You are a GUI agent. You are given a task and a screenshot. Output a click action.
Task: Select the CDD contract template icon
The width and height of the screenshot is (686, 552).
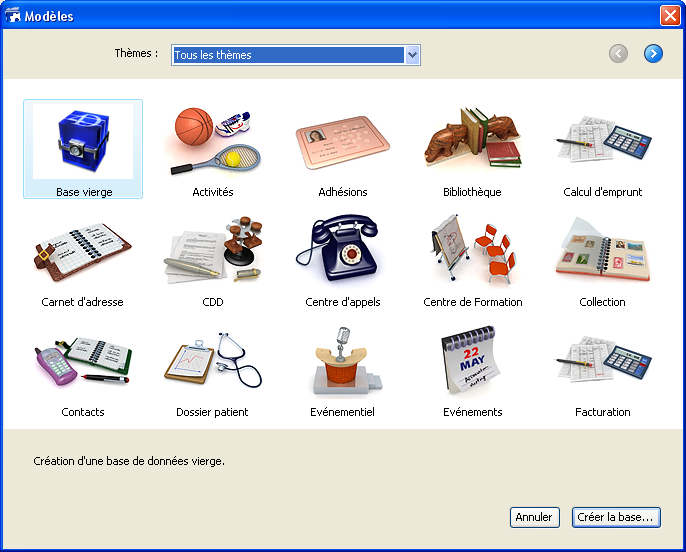(x=212, y=253)
